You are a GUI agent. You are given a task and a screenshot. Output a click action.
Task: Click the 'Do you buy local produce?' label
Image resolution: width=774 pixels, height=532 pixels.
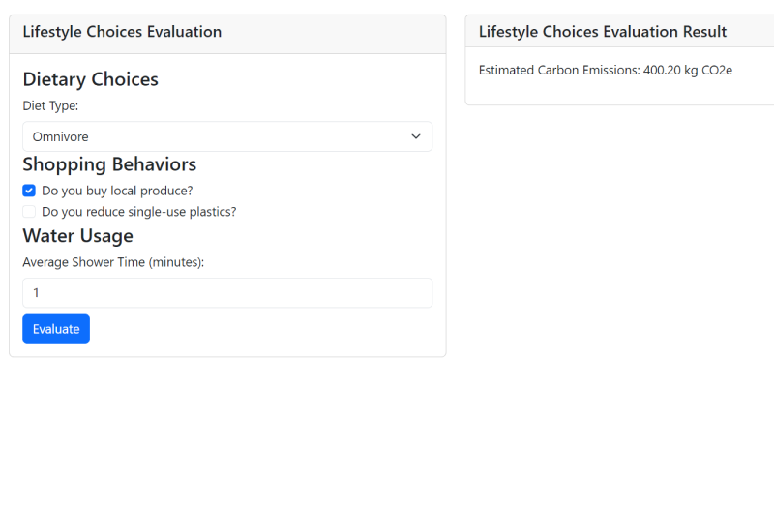point(117,191)
